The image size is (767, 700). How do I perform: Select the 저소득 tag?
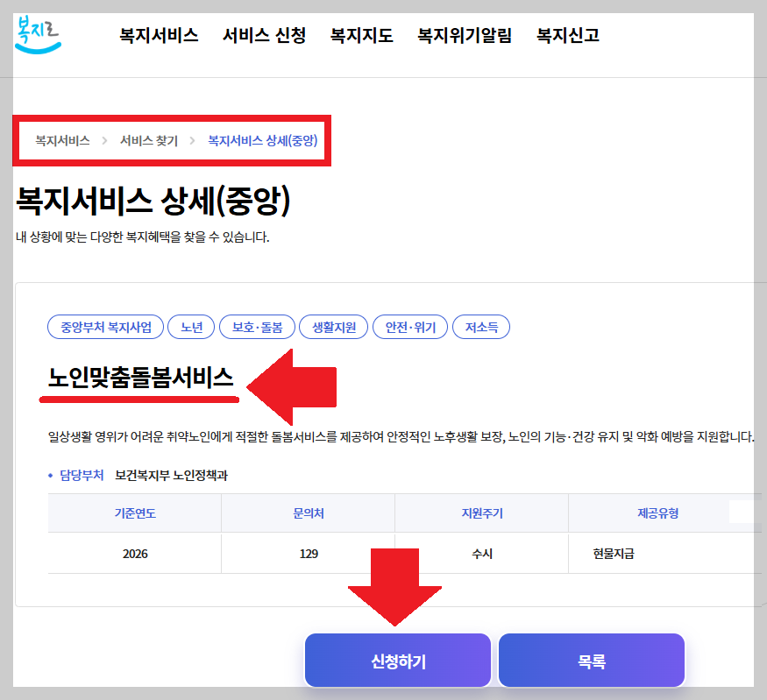click(x=480, y=326)
